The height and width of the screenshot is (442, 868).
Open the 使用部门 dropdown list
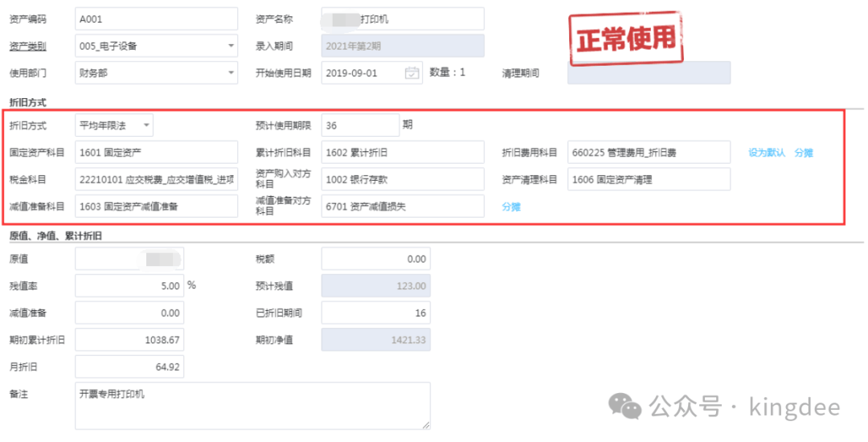pos(231,73)
